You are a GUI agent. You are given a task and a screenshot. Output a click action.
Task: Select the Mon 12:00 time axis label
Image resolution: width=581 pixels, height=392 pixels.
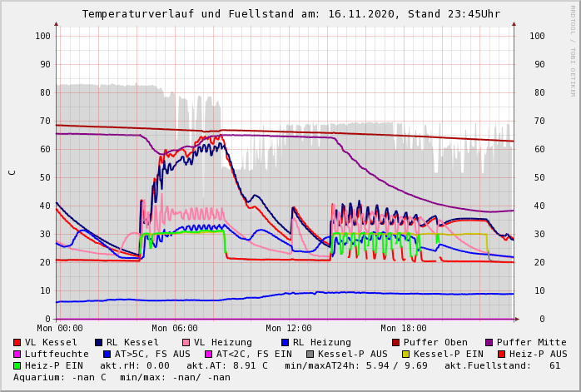[289, 328]
